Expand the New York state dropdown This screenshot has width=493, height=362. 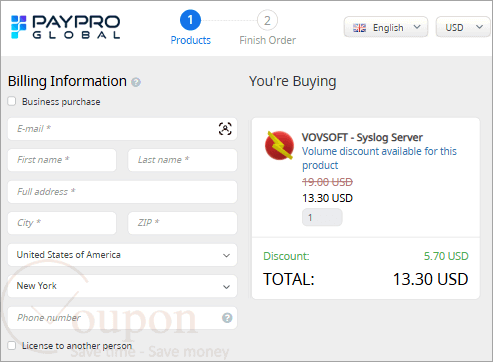click(122, 286)
